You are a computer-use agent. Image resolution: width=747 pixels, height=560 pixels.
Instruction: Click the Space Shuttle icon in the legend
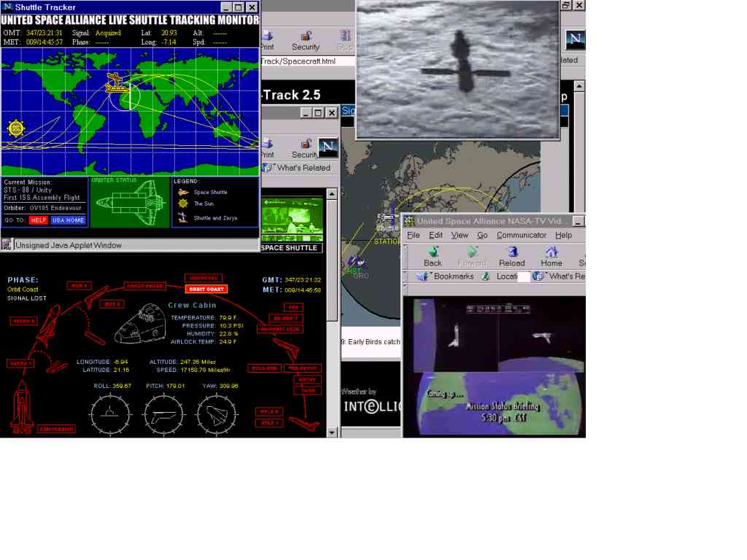(183, 192)
